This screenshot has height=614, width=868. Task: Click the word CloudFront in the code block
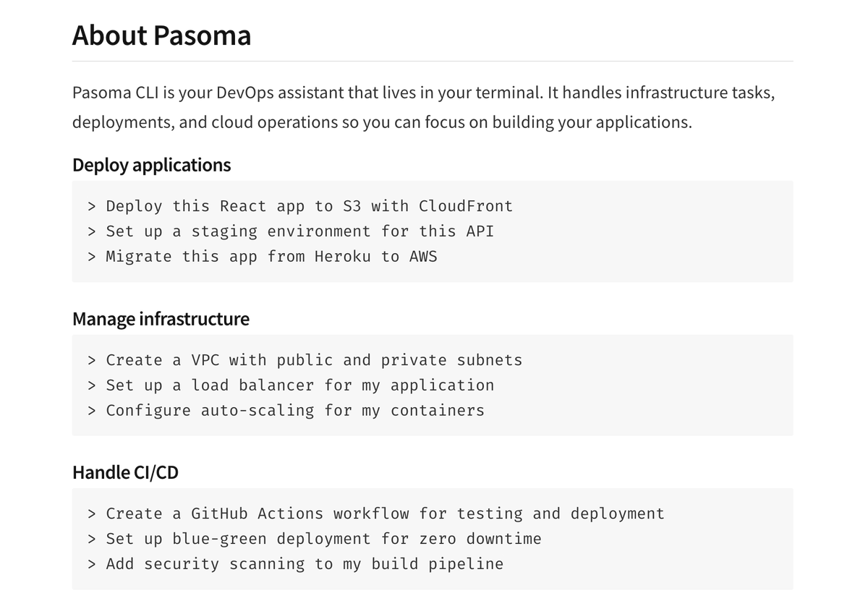coord(466,206)
